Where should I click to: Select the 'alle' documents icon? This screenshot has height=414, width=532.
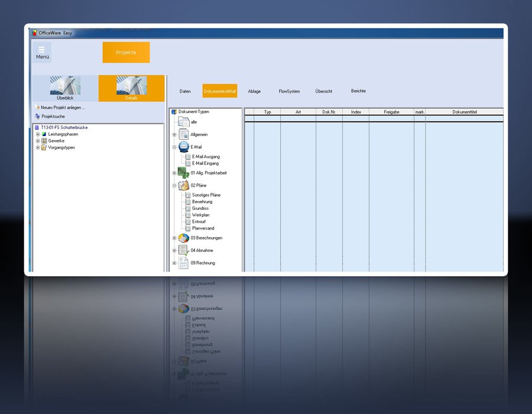point(184,122)
